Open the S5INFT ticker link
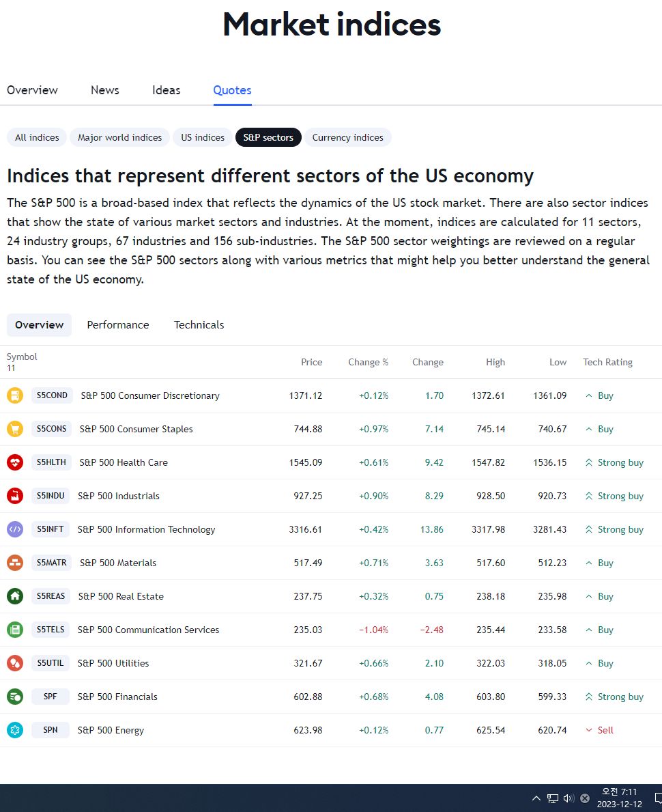 51,529
